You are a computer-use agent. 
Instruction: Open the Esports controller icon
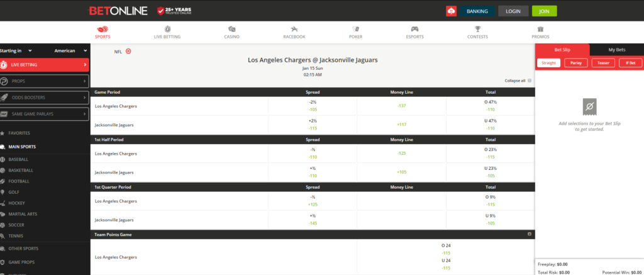[414, 29]
